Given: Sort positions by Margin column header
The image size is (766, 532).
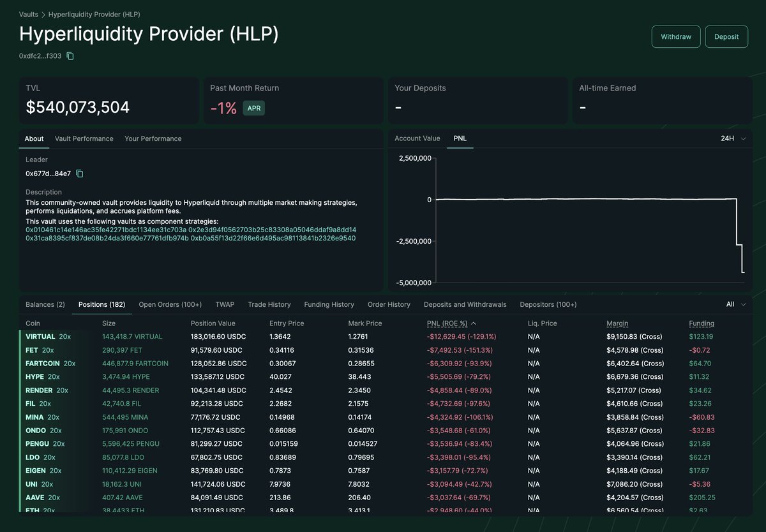Looking at the screenshot, I should click(x=617, y=323).
